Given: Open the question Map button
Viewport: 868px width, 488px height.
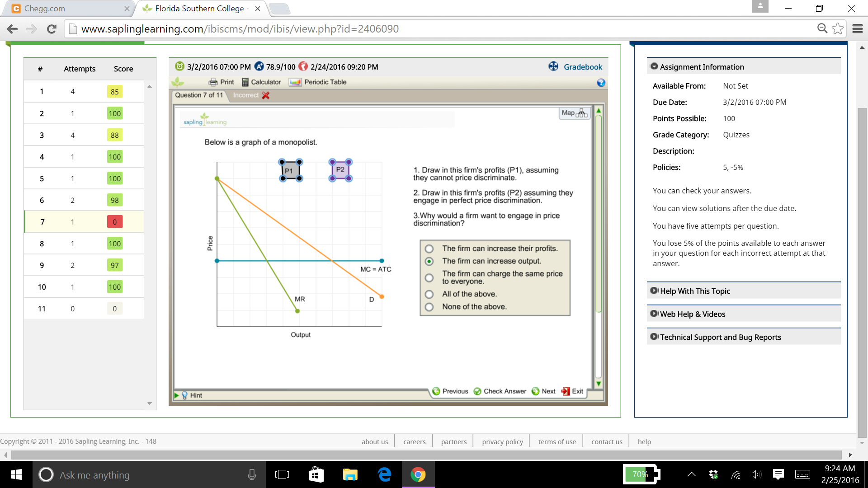Looking at the screenshot, I should 574,113.
